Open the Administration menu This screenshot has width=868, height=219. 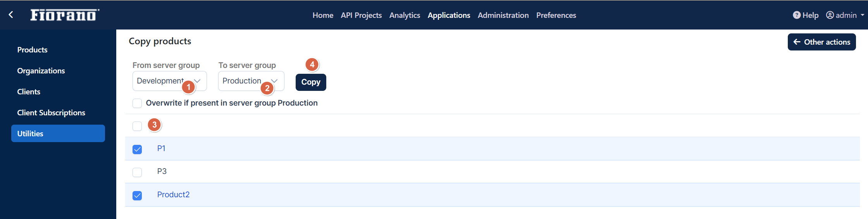(x=503, y=15)
